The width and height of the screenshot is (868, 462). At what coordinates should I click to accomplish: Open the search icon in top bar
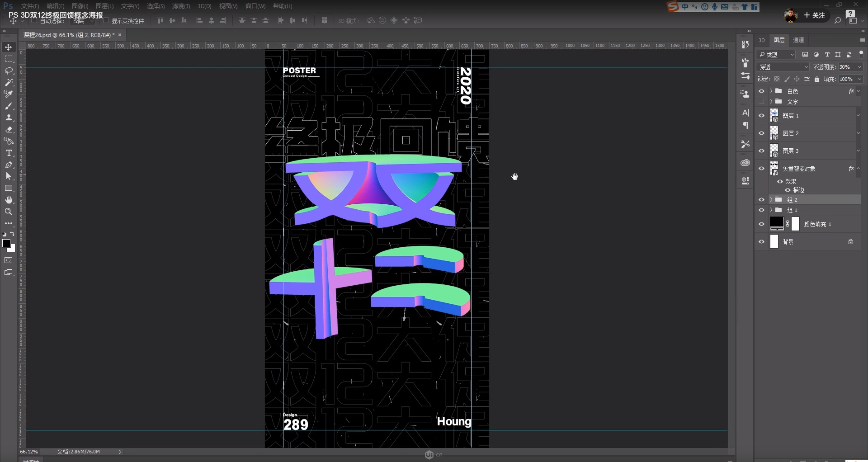(x=838, y=20)
